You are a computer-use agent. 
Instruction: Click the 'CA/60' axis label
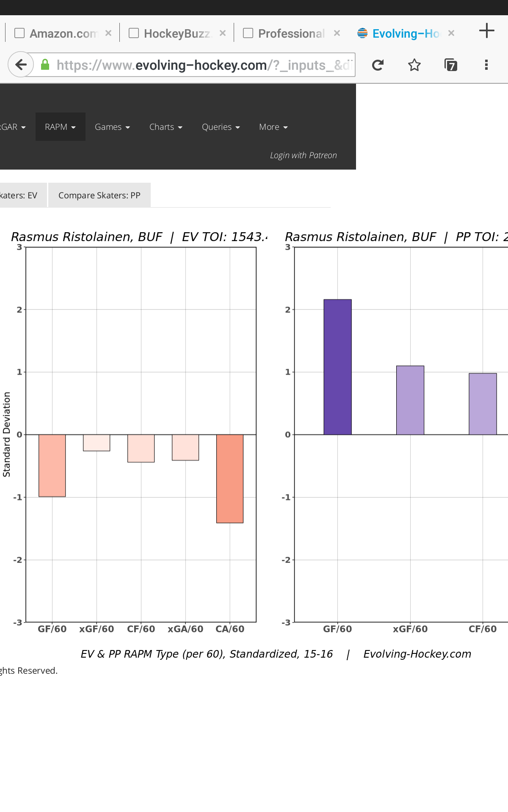(x=230, y=629)
